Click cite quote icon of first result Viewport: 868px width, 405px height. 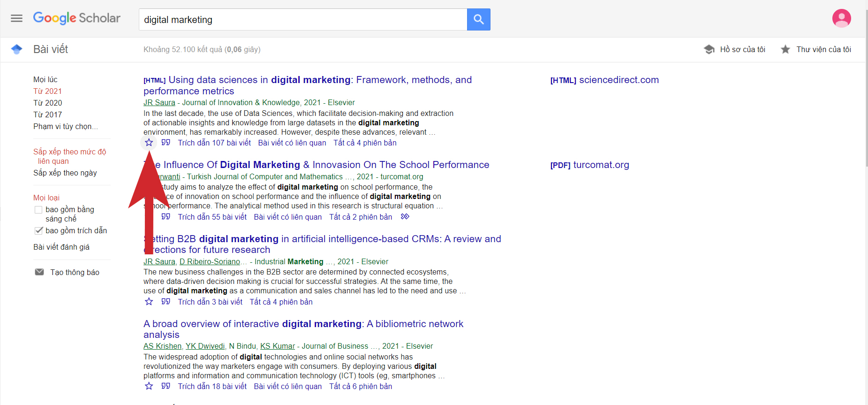coord(166,143)
